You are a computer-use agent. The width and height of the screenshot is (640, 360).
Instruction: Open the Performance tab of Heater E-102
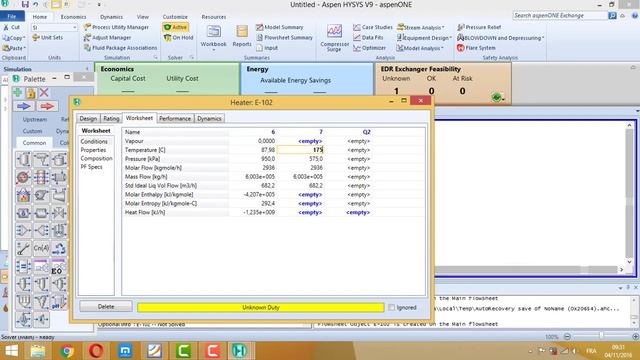[175, 118]
